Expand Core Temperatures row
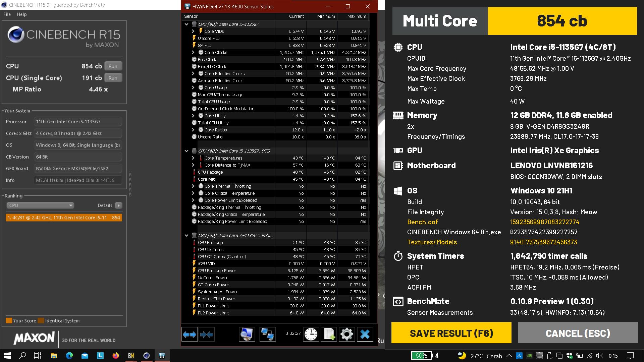 [x=193, y=158]
